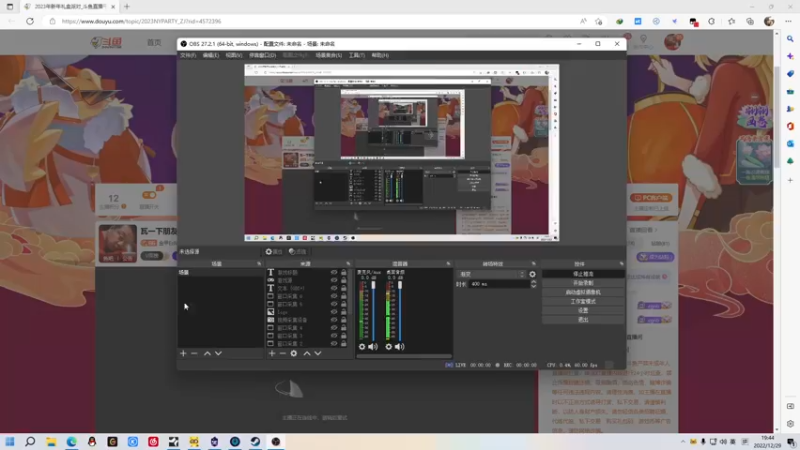Toggle the lock on the 窗口采集 2 source
800x450 pixels.
[x=344, y=343]
